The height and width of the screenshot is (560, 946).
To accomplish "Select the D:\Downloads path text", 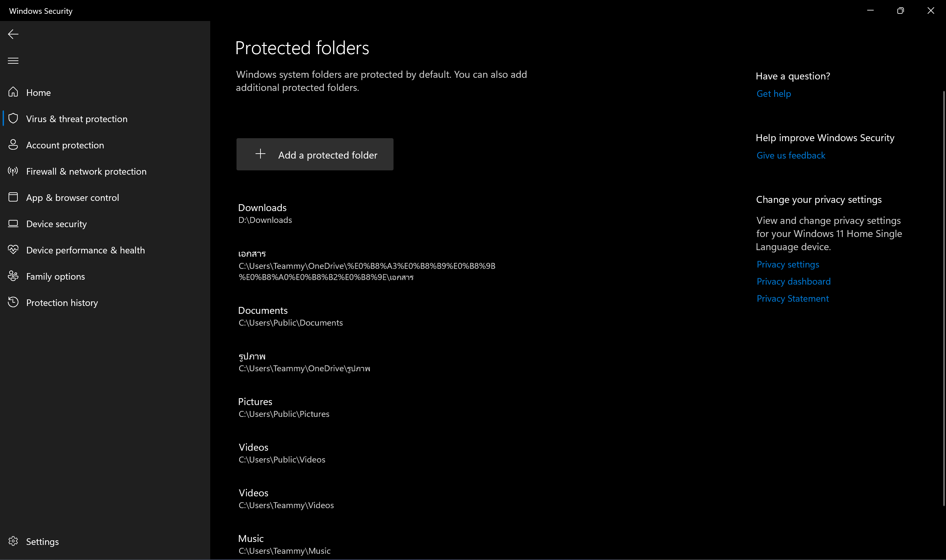I will 265,220.
